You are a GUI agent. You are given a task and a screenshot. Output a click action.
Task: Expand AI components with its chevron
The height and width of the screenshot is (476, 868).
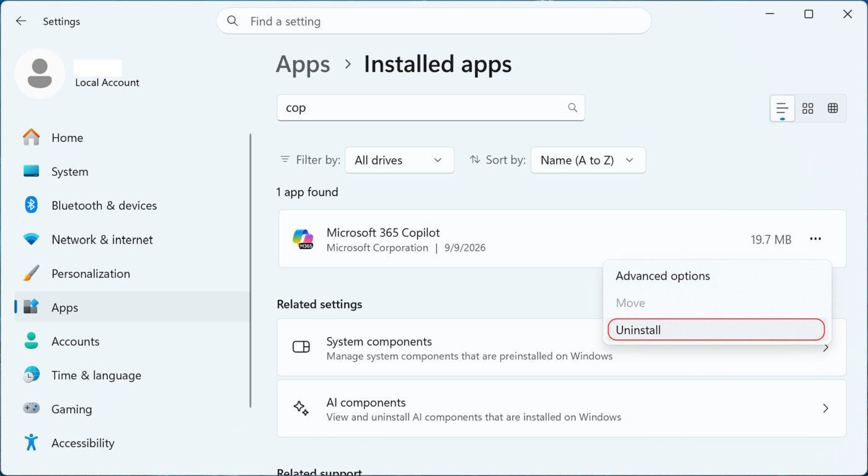pos(825,408)
